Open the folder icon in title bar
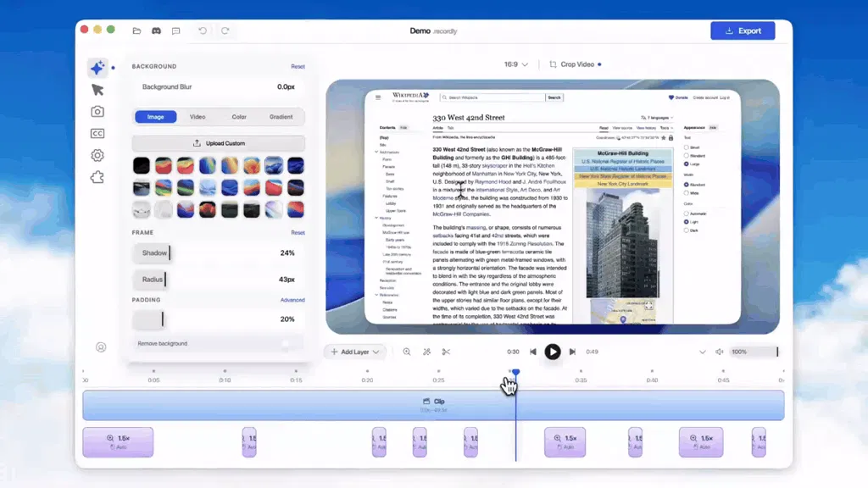The height and width of the screenshot is (488, 868). [x=136, y=31]
